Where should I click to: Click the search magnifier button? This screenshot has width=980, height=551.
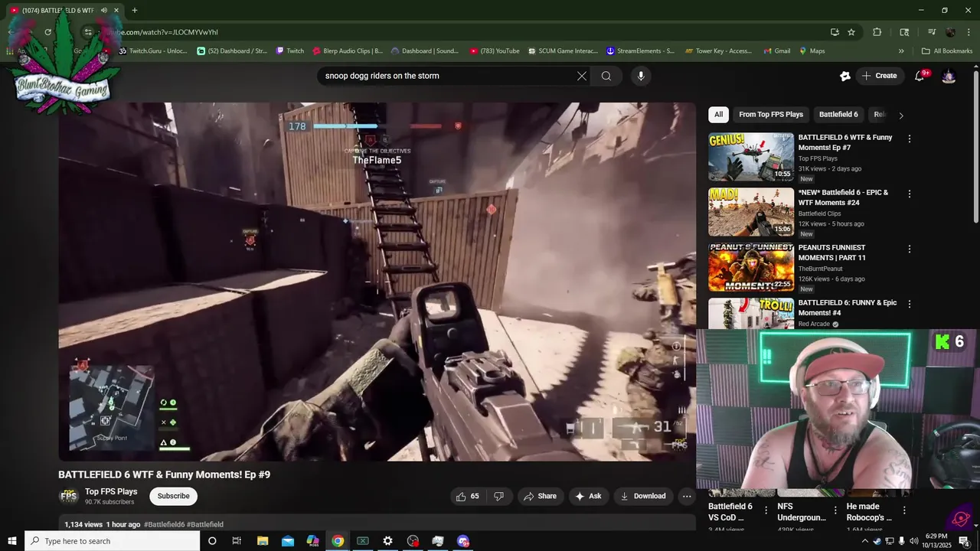[606, 76]
